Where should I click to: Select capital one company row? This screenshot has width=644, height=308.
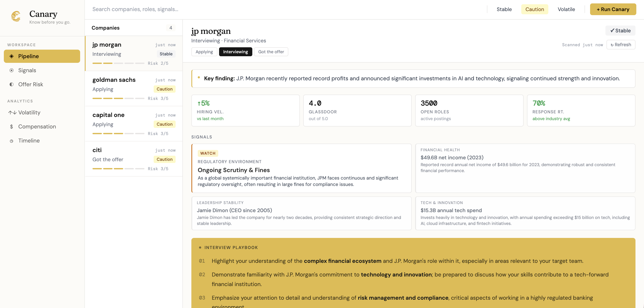134,124
